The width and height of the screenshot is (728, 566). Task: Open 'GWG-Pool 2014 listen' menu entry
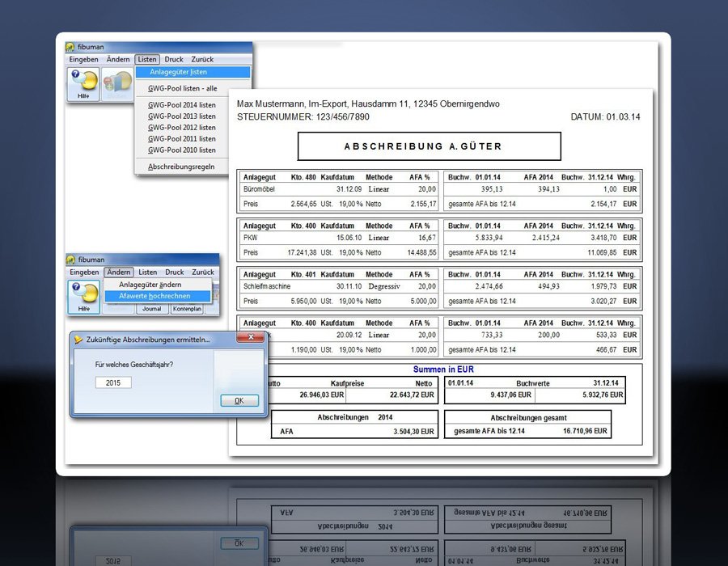coord(182,105)
